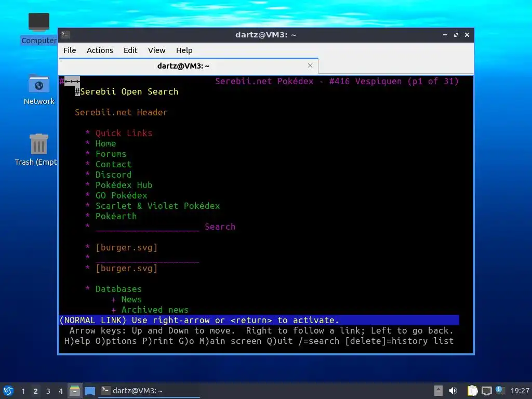Click the NORMAL LINK status line

[x=259, y=320]
